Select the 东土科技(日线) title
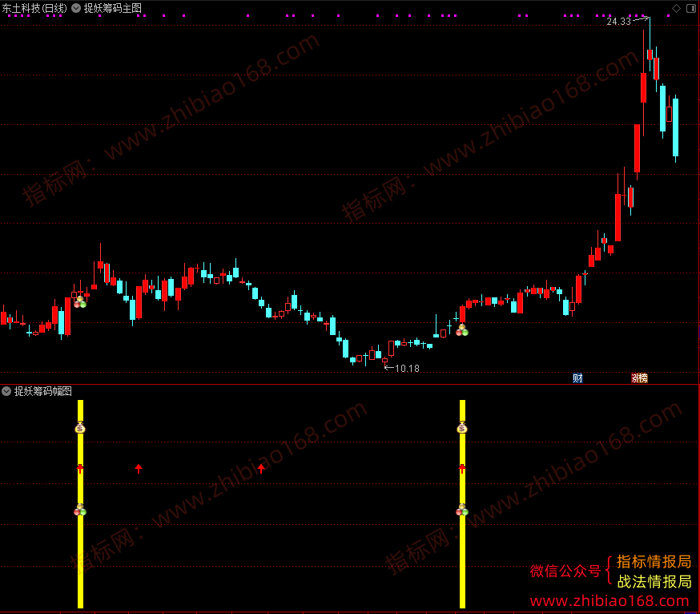Viewport: 700px width, 614px height. pos(34,8)
